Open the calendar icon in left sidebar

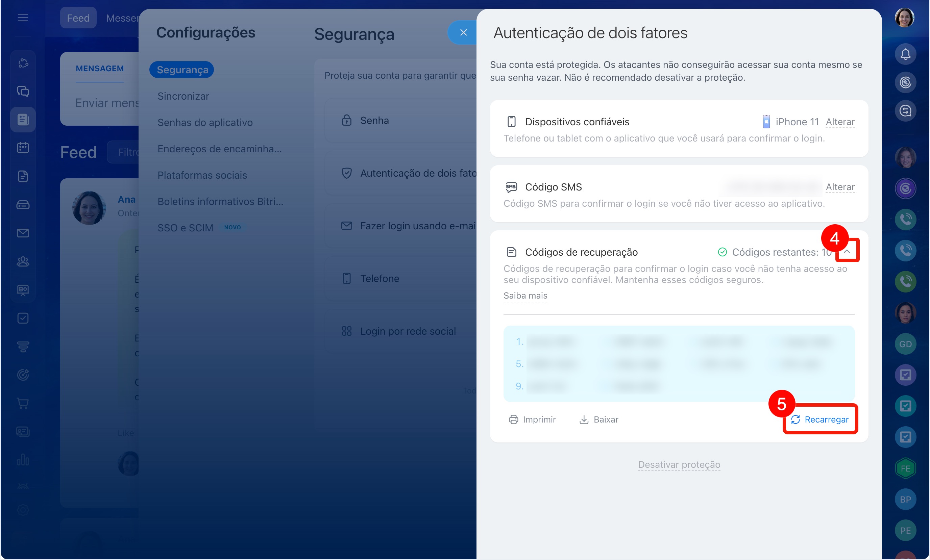(23, 148)
